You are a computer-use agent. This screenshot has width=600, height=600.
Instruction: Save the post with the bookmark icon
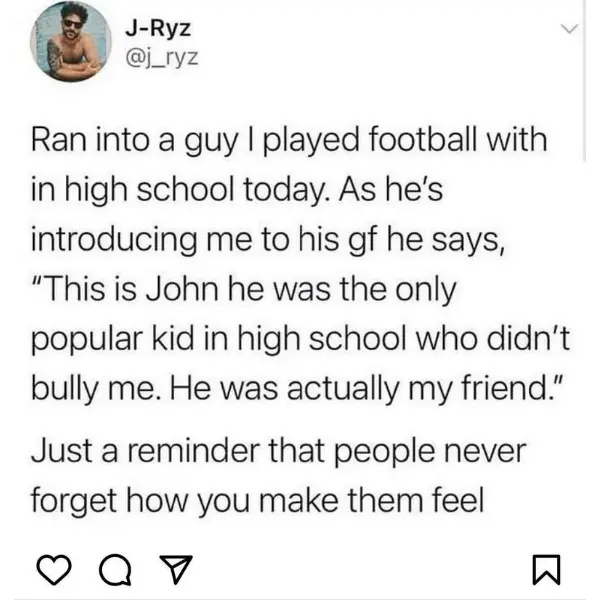pyautogui.click(x=546, y=569)
